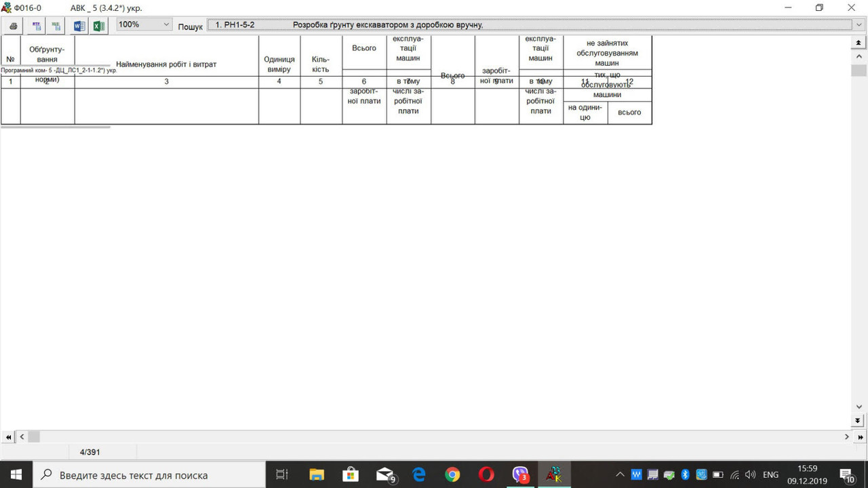Open the clock showing 15:59
The image size is (868, 488).
(807, 474)
